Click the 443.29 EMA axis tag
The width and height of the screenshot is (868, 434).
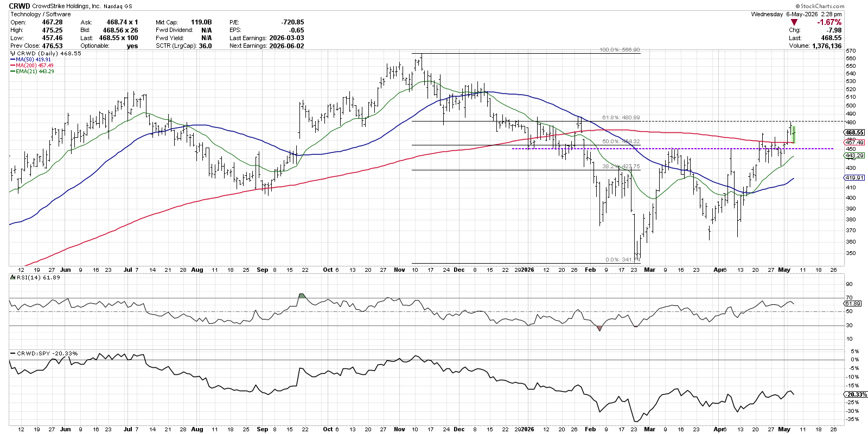click(x=855, y=156)
